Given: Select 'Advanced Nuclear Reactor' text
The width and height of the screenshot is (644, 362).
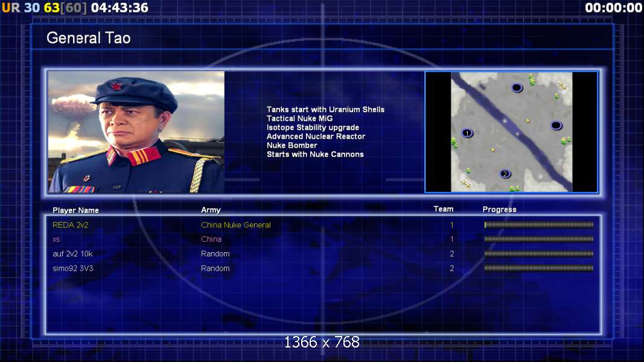Looking at the screenshot, I should pos(316,136).
